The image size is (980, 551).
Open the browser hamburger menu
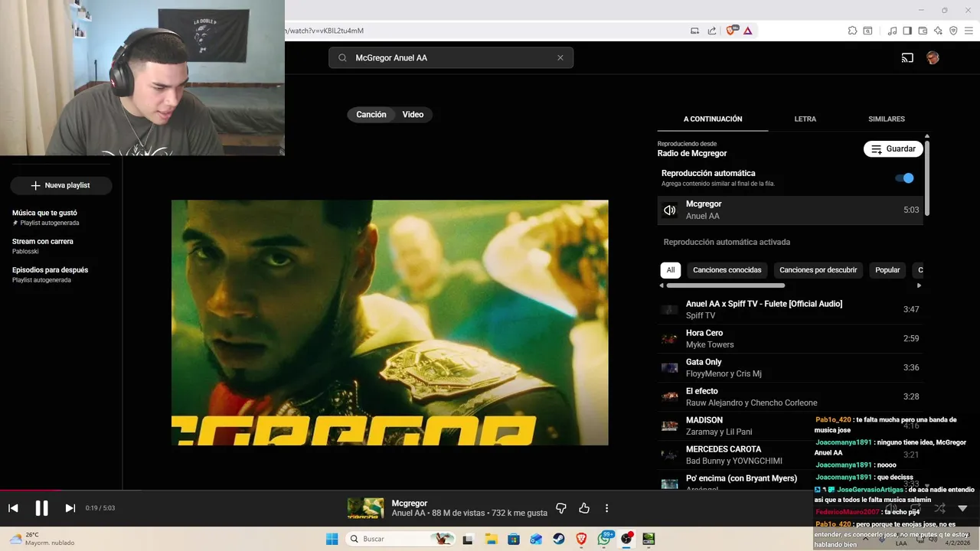969,31
